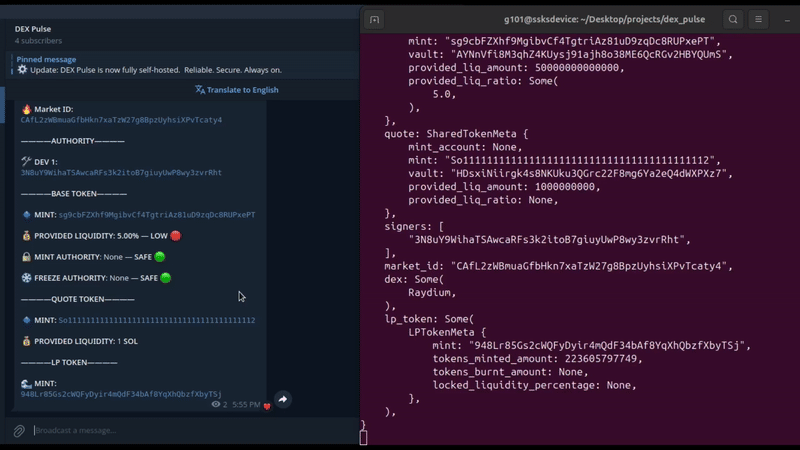This screenshot has width=800, height=450.
Task: Click terminal line market_id: CAfL2zWBmua
Action: tap(559, 266)
